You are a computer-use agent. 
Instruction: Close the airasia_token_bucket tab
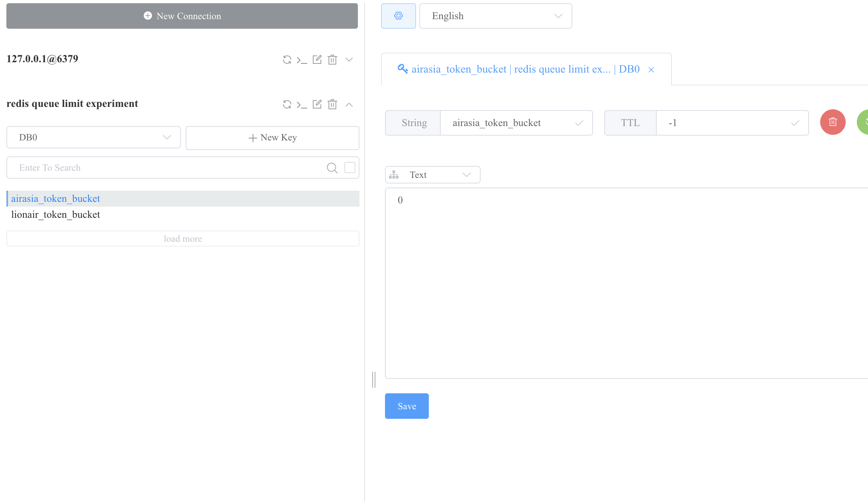pyautogui.click(x=651, y=70)
